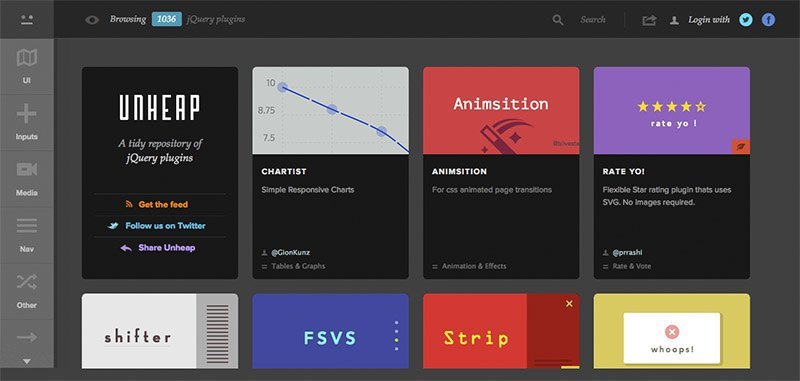Open the Other category shuffle icon
The width and height of the screenshot is (800, 381).
pos(27,282)
